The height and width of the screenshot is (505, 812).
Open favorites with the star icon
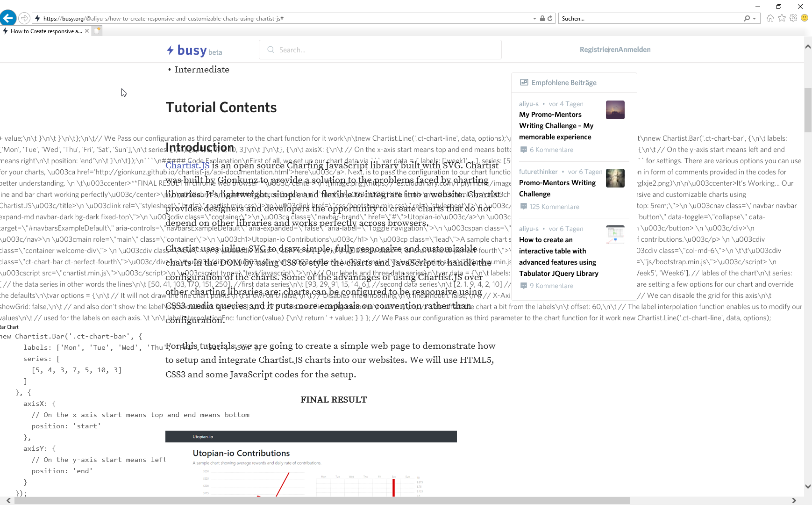[782, 18]
